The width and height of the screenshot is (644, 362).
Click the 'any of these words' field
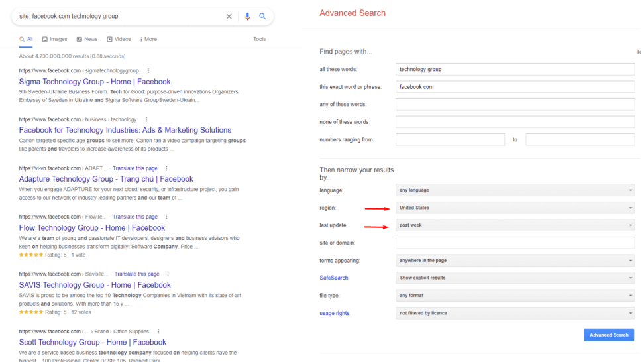[x=515, y=104]
